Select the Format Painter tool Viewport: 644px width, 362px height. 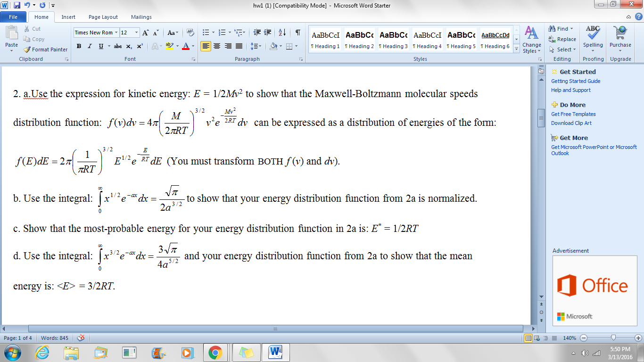[46, 49]
